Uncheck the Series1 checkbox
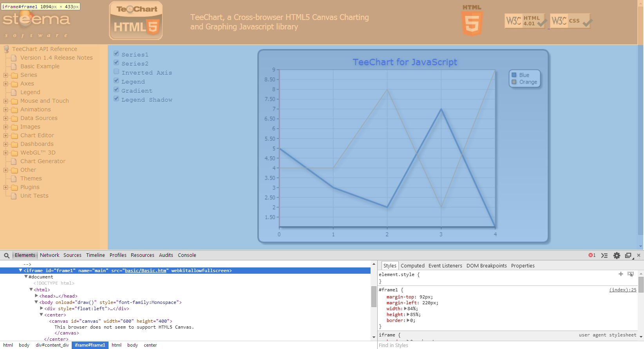The image size is (644, 349). 116,54
